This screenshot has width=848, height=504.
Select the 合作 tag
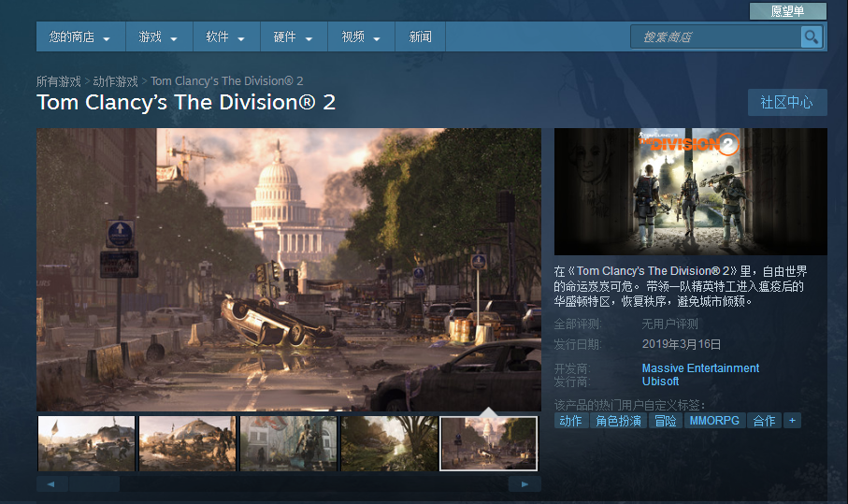tap(764, 421)
